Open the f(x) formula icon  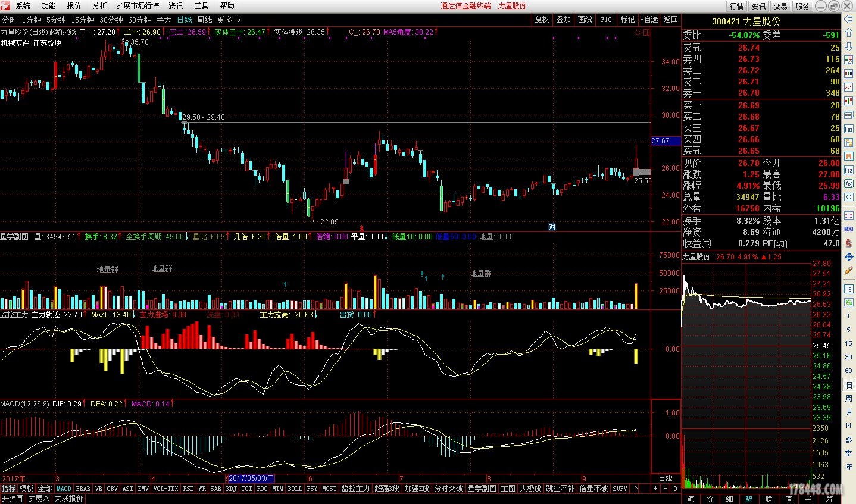point(849,184)
